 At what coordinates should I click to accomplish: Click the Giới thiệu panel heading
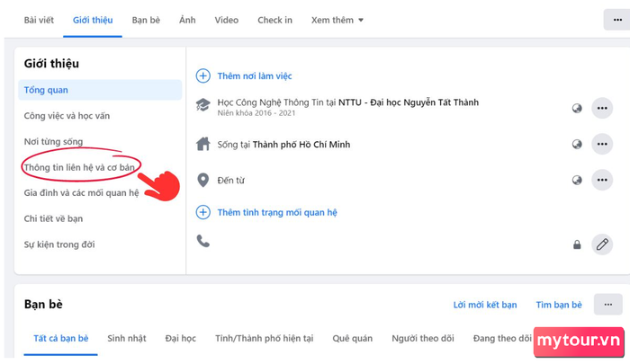(51, 64)
